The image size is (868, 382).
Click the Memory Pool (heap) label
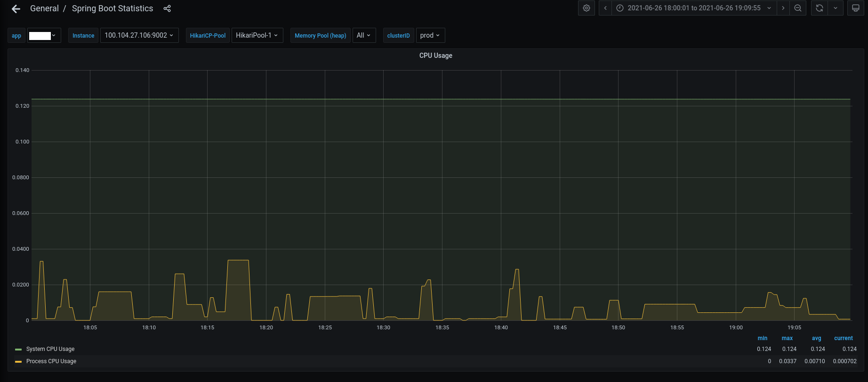click(x=321, y=36)
